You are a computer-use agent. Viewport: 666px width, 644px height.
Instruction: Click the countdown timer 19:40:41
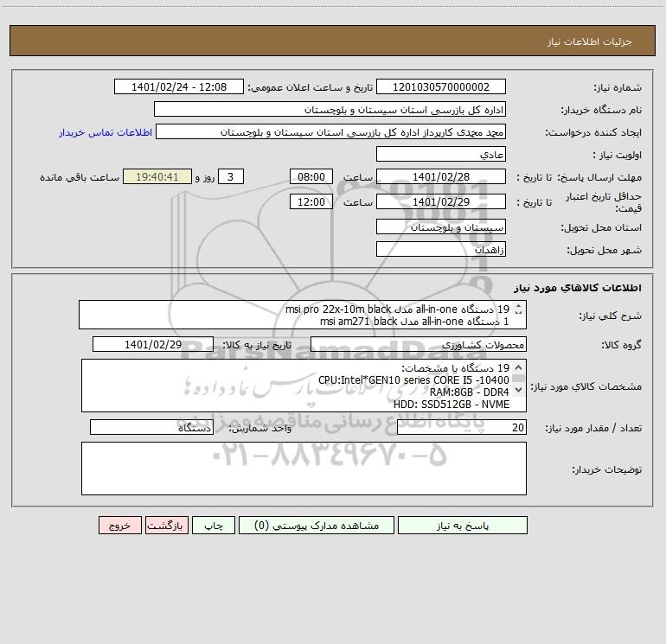coord(157,176)
